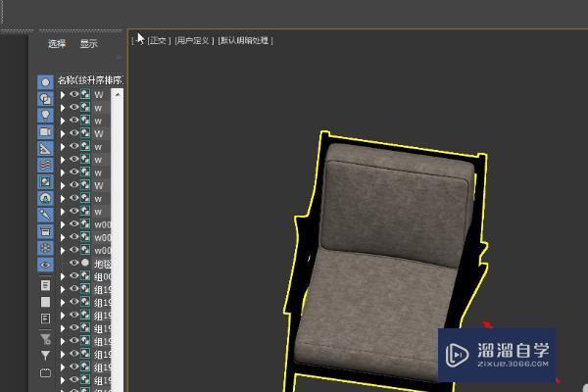Click the geometry sphere icon in 地毯 row

point(85,263)
